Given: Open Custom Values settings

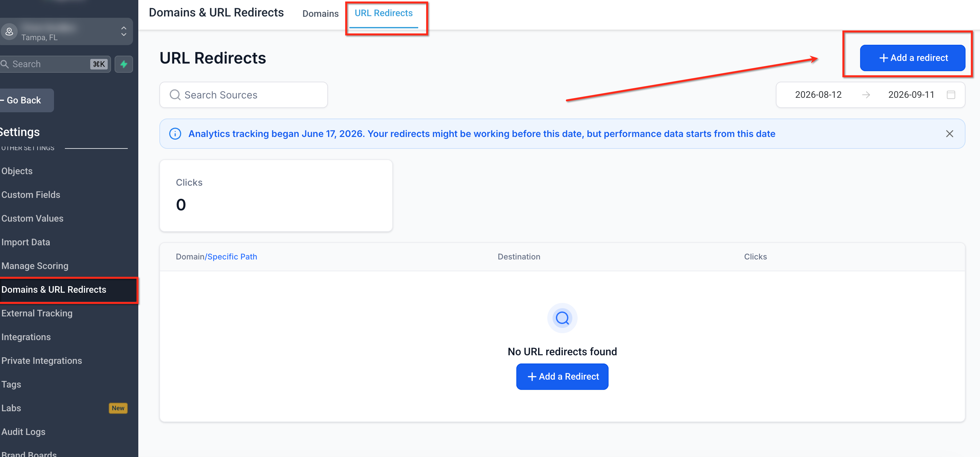Looking at the screenshot, I should (32, 218).
